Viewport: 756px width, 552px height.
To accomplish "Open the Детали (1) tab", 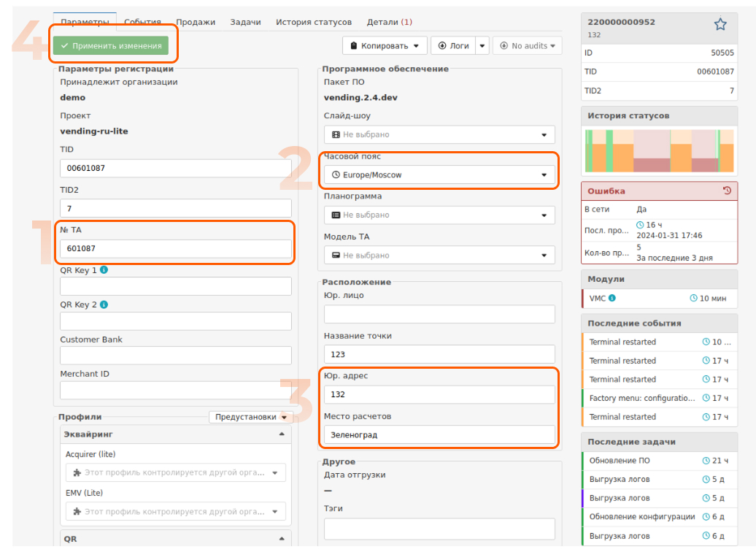I will (389, 22).
